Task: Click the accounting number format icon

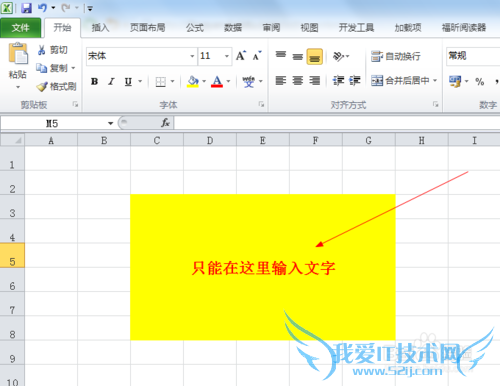Action: coord(455,81)
